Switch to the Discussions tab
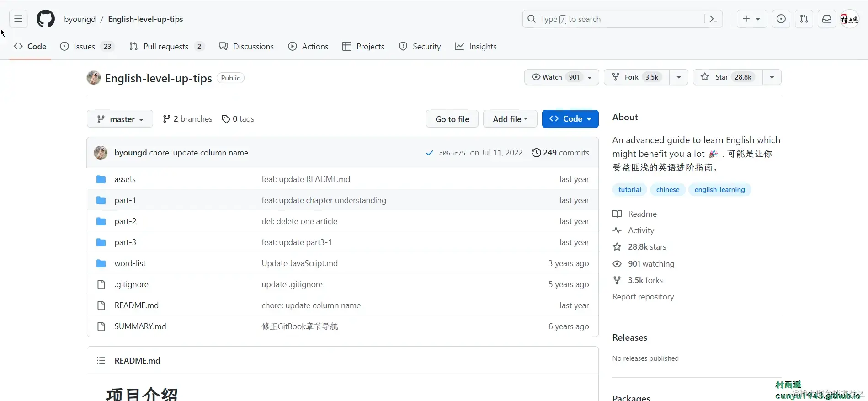This screenshot has width=868, height=401. click(246, 47)
